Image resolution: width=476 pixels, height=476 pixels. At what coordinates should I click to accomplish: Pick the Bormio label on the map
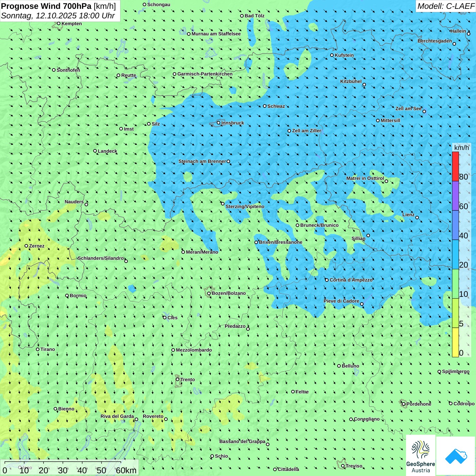click(x=78, y=295)
